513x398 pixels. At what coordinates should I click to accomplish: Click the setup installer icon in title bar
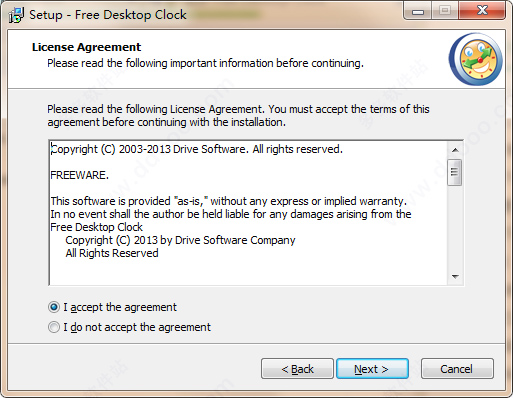[x=16, y=15]
